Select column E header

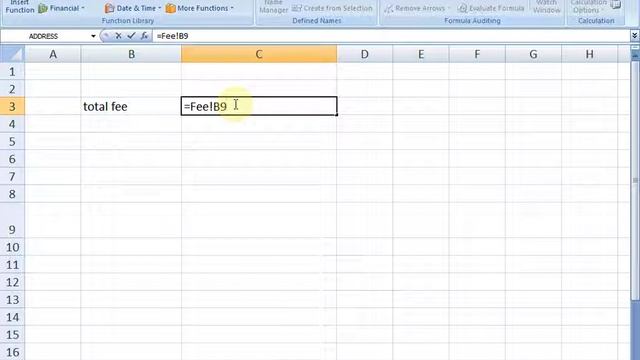coord(421,54)
